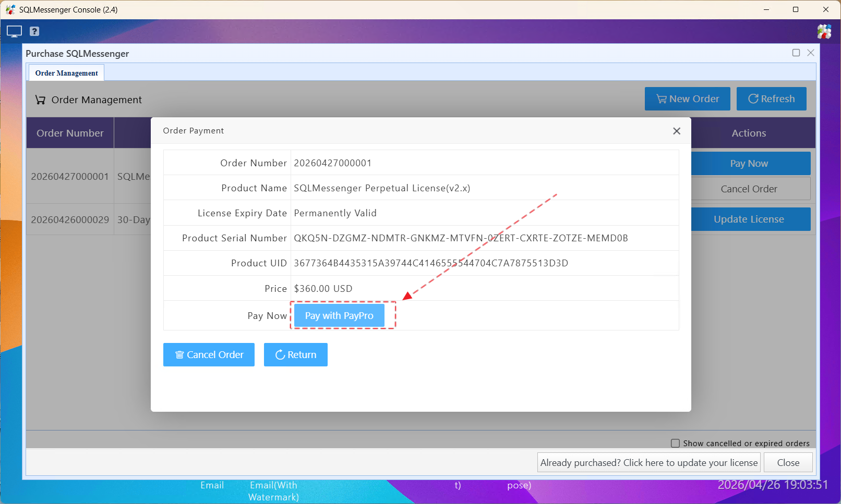
Task: Enable Show cancelled or expired orders
Action: pyautogui.click(x=675, y=443)
